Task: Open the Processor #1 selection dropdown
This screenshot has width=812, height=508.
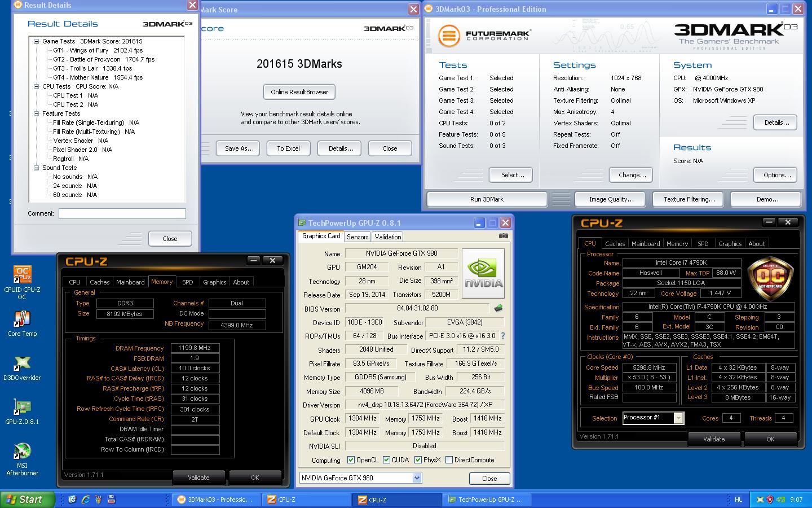Action: 678,418
